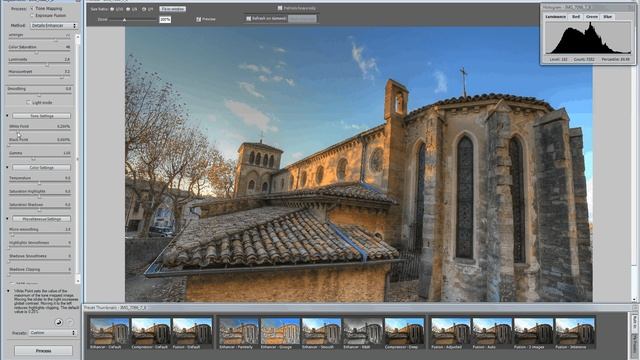Switch to Blue tab in Histogram

(x=608, y=17)
